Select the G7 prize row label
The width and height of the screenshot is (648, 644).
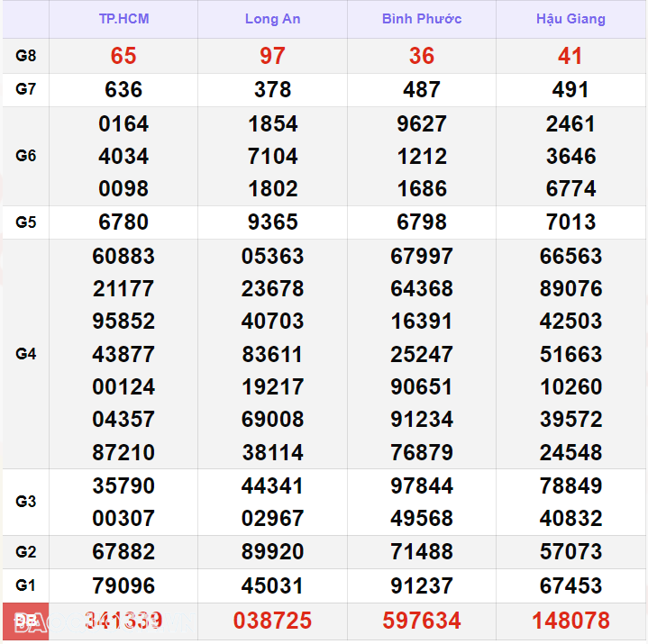coord(26,90)
